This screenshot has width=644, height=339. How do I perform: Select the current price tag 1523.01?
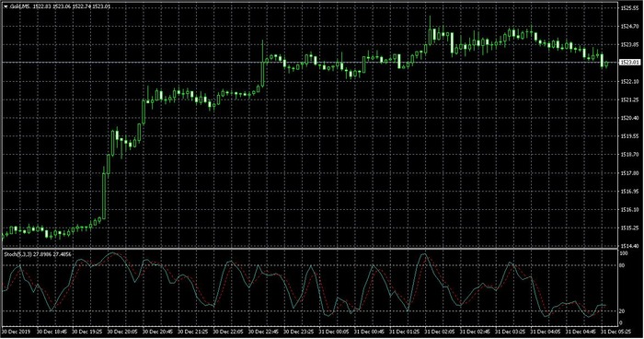[x=629, y=63]
